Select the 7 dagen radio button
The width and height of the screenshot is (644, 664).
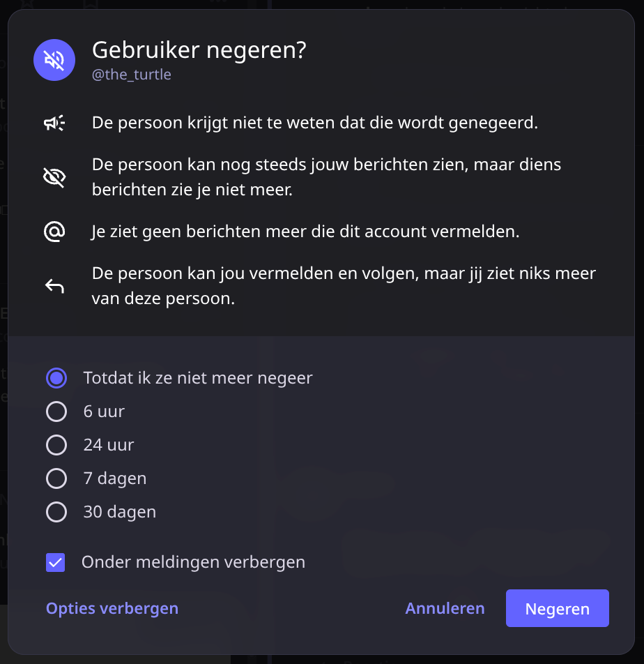[x=56, y=478]
